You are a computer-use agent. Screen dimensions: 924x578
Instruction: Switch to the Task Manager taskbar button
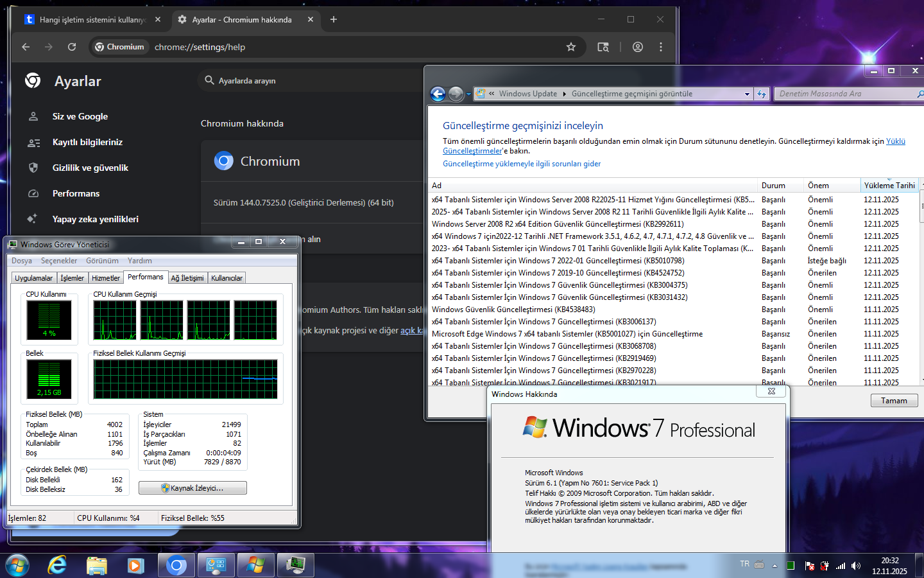(x=295, y=565)
